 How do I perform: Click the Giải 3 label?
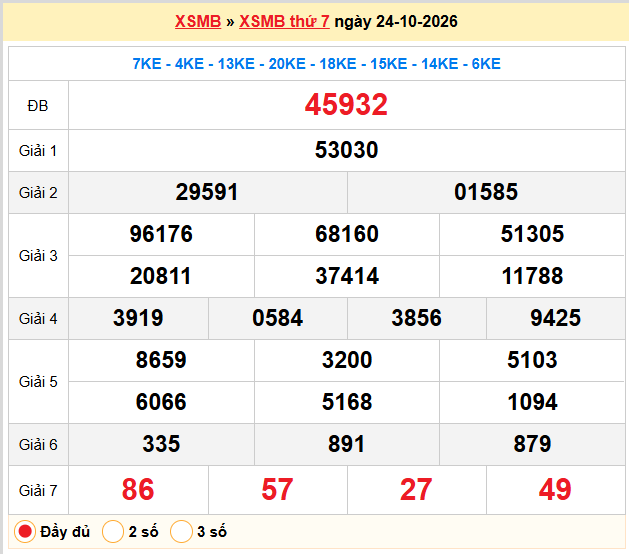(38, 256)
